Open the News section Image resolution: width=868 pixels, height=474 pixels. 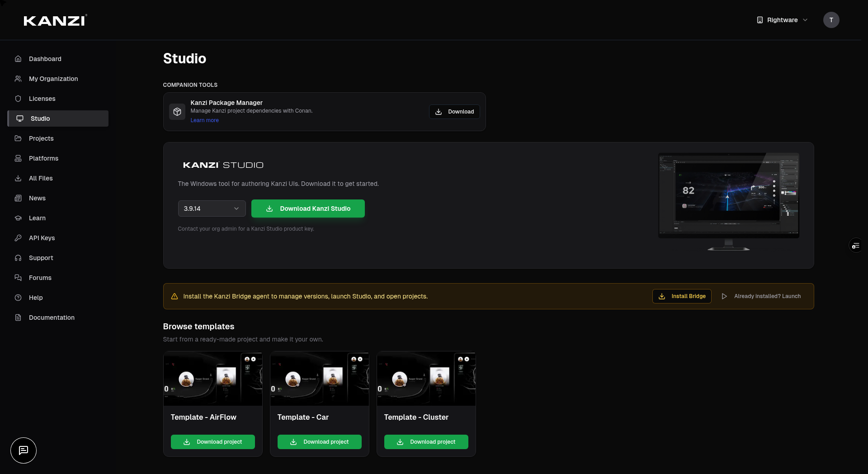coord(58,198)
